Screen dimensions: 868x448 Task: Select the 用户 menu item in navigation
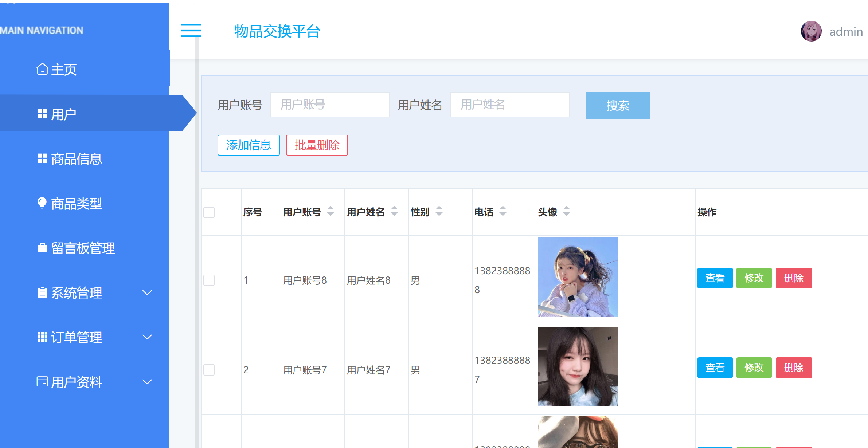tap(64, 113)
